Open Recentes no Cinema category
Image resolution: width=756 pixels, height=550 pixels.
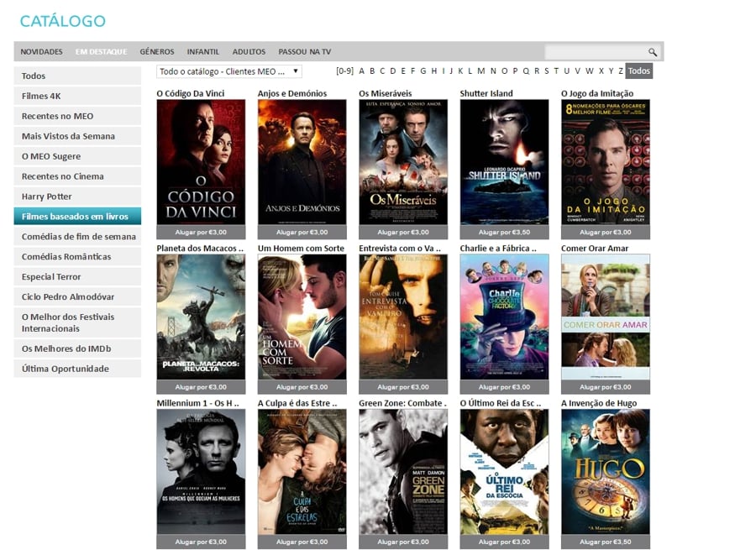click(x=77, y=176)
